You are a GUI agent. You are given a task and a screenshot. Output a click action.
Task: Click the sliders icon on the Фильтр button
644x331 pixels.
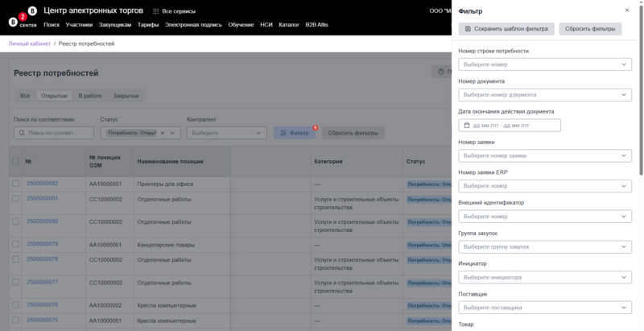tap(283, 133)
